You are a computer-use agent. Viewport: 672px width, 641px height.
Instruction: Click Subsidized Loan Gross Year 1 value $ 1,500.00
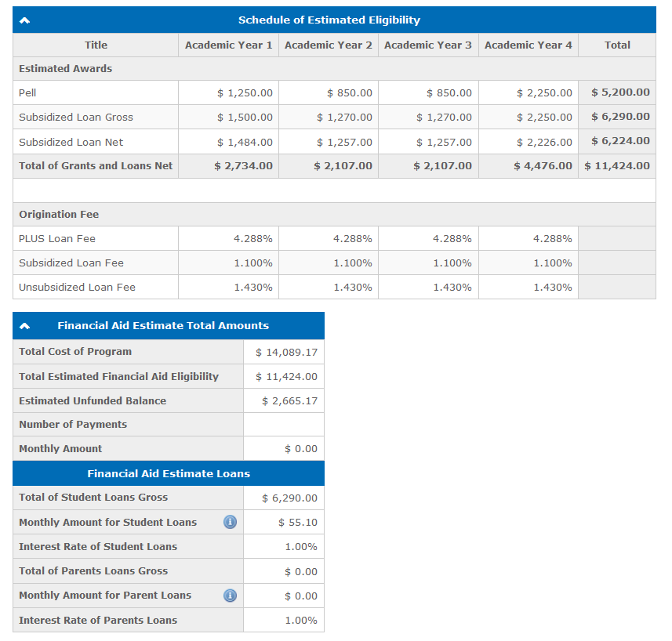coord(245,118)
